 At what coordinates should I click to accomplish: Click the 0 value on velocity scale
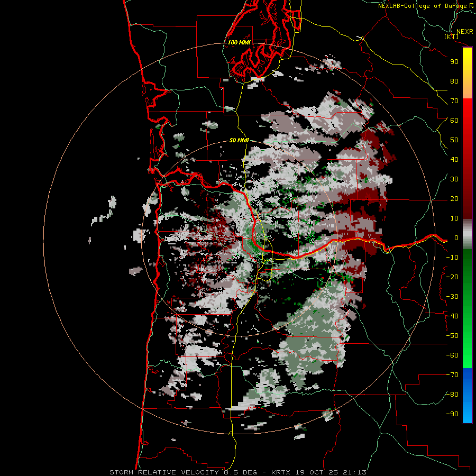(x=456, y=238)
